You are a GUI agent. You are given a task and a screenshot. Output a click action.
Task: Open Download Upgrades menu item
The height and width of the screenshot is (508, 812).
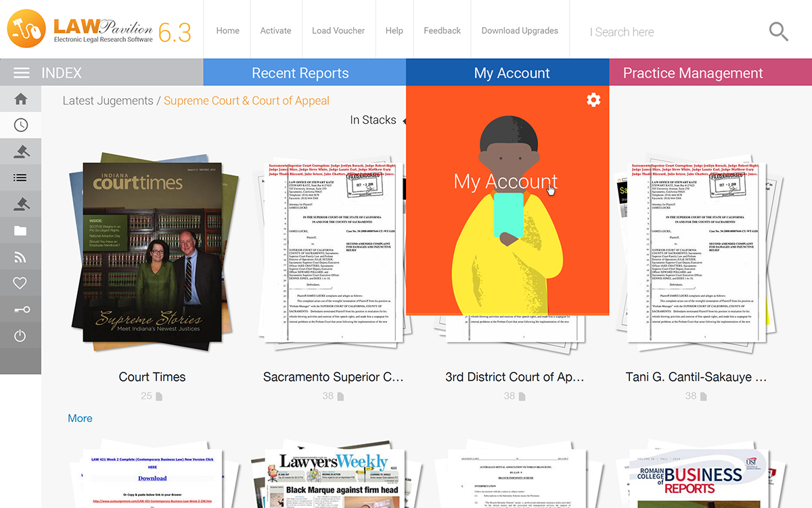pos(520,30)
